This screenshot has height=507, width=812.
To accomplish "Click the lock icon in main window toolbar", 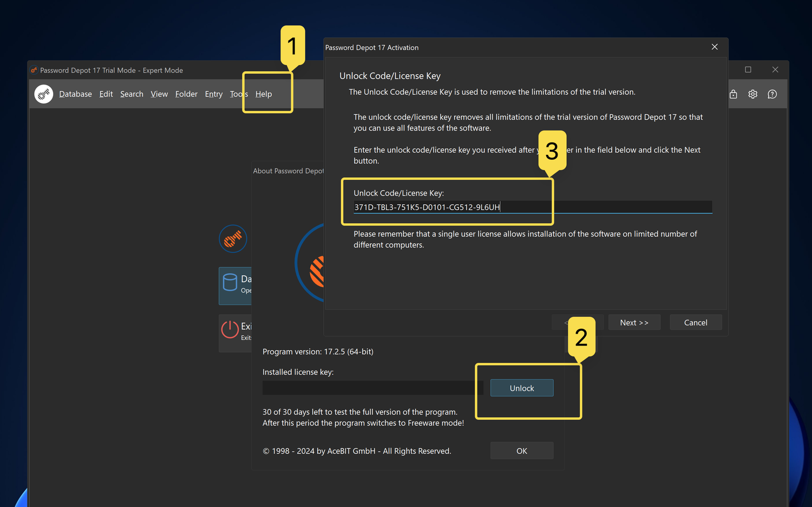I will pyautogui.click(x=734, y=94).
